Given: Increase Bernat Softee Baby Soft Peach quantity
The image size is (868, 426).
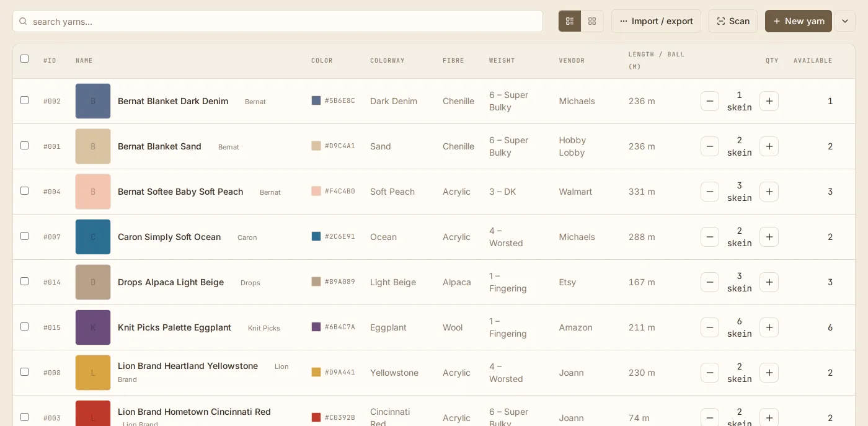Looking at the screenshot, I should point(769,192).
